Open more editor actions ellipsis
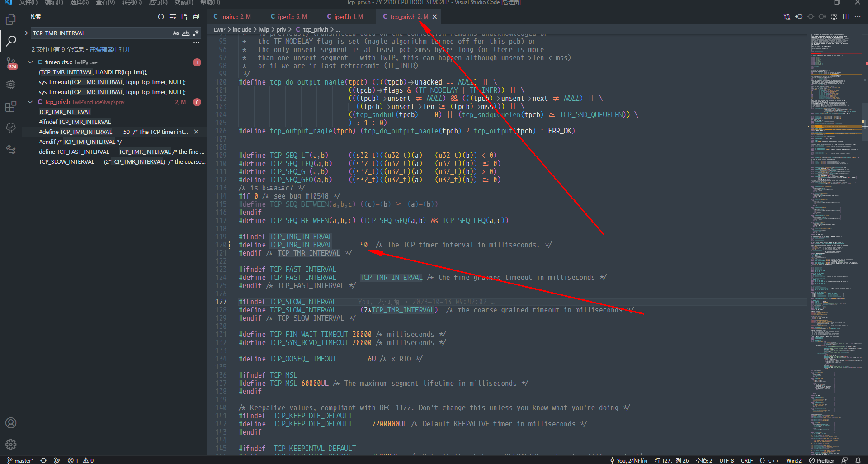The width and height of the screenshot is (868, 464). click(x=858, y=17)
